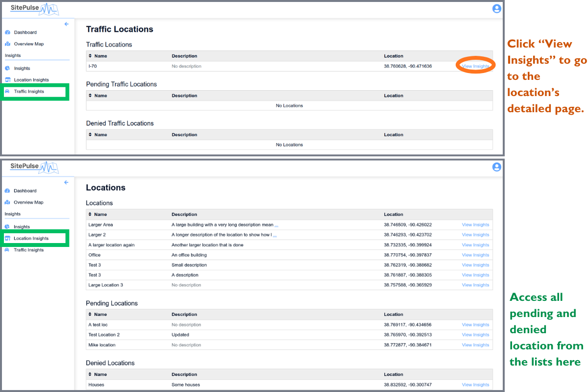Click the Insights pie chart icon
This screenshot has width=588, height=392.
click(x=8, y=68)
